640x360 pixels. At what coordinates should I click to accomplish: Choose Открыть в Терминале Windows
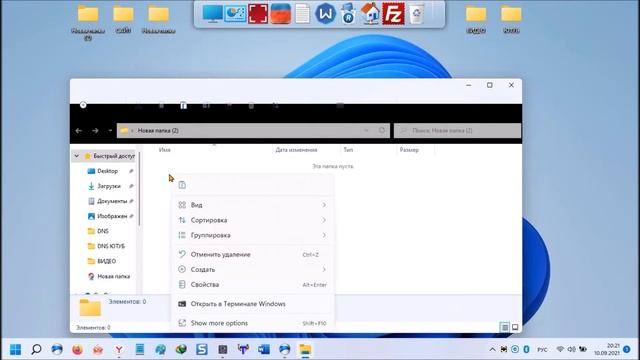click(x=253, y=304)
